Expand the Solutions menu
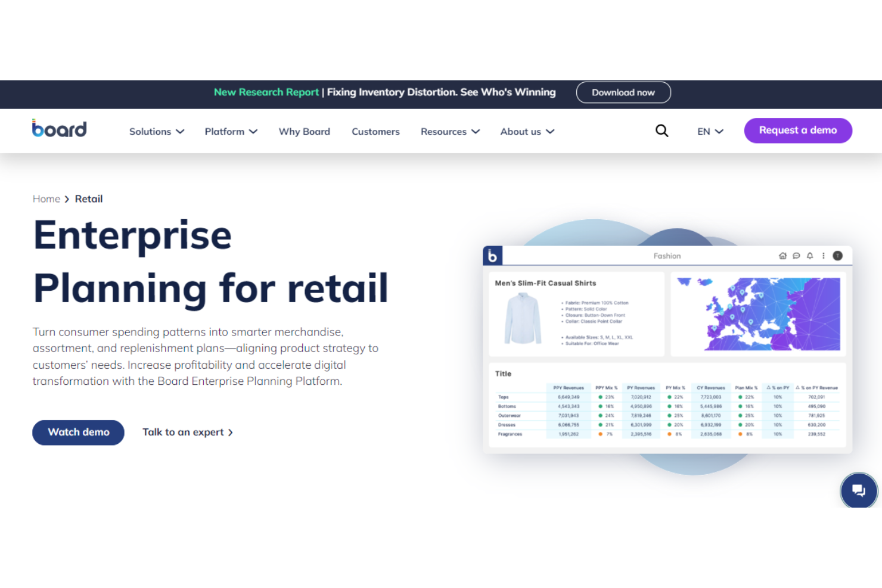 (x=157, y=132)
